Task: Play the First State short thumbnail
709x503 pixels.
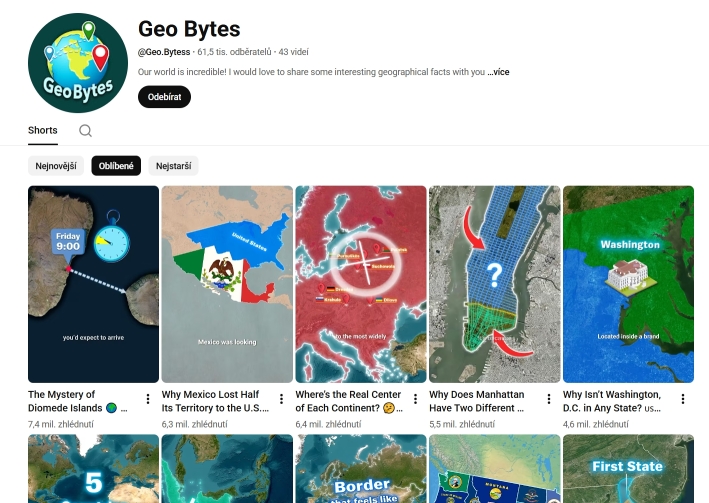Action: [629, 469]
